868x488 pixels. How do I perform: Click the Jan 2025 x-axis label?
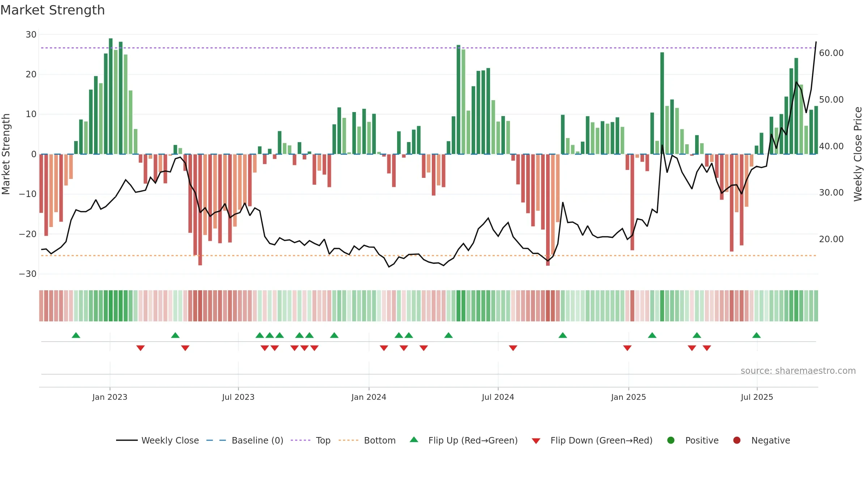629,397
